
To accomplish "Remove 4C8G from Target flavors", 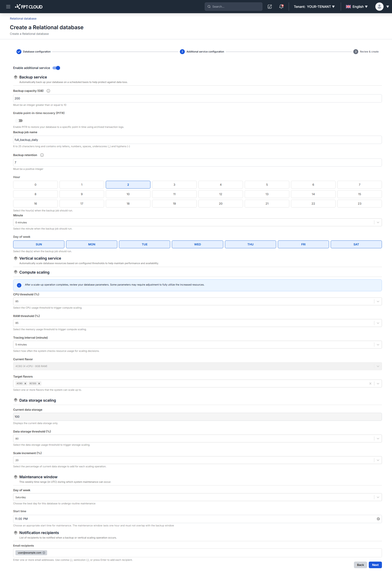I will 25,383.
